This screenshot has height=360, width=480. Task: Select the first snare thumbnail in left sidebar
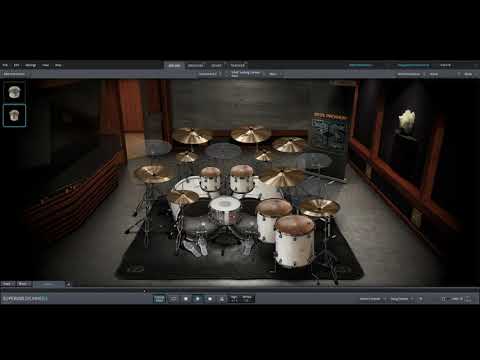(x=14, y=92)
